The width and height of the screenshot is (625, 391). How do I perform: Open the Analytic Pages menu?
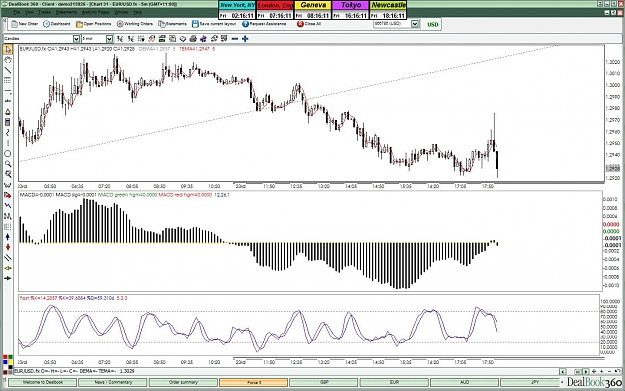(x=95, y=12)
